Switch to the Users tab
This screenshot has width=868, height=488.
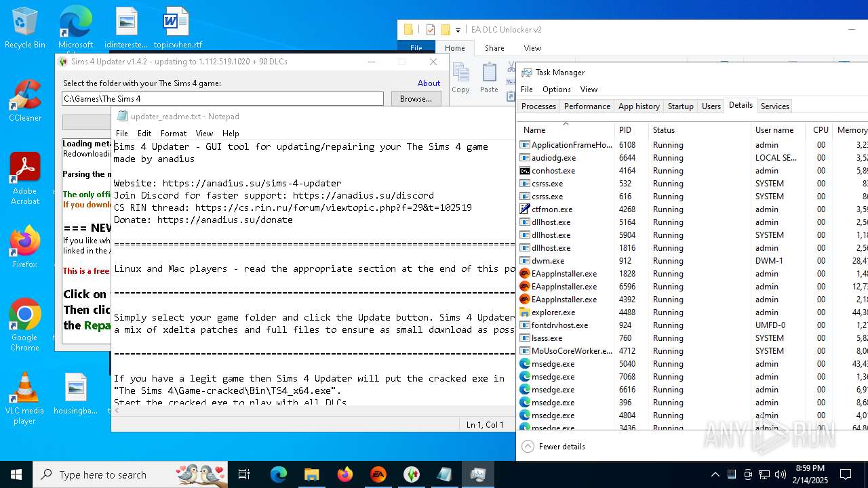point(711,106)
